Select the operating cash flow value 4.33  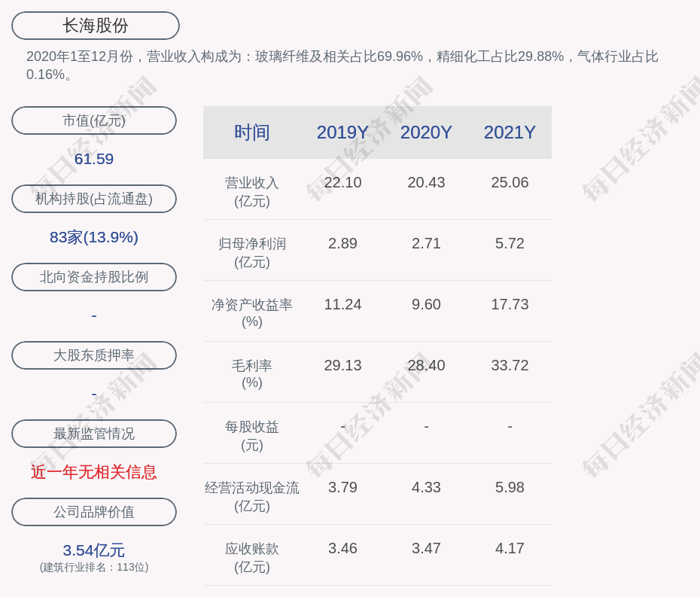tap(426, 487)
